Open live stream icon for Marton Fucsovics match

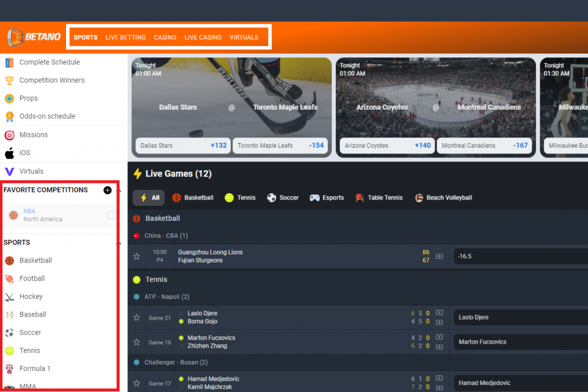[x=439, y=337]
